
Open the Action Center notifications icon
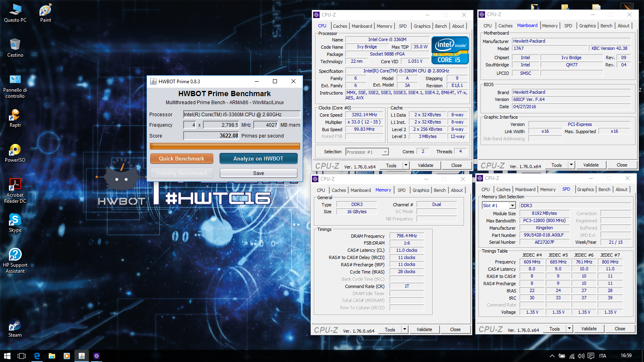click(x=591, y=356)
